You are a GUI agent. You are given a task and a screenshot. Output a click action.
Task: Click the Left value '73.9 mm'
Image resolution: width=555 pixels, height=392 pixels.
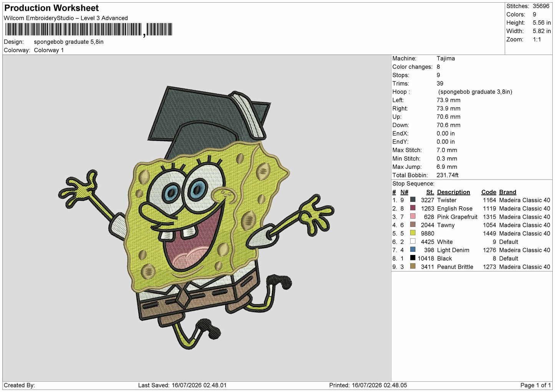point(448,100)
